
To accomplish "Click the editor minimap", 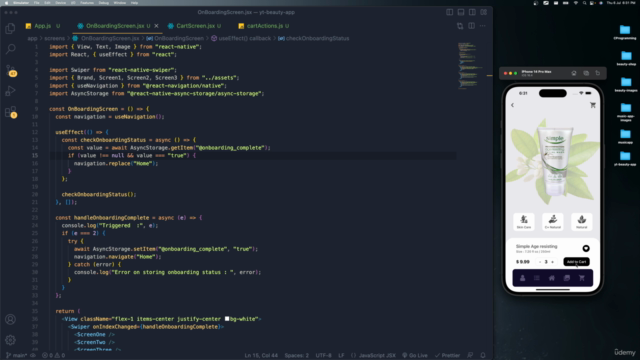I will pyautogui.click(x=471, y=65).
